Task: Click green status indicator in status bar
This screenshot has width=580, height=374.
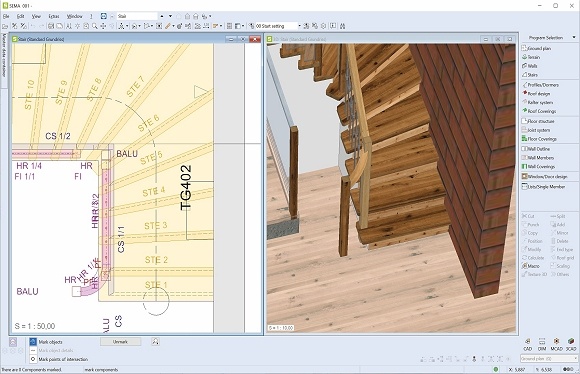Action: (x=496, y=369)
